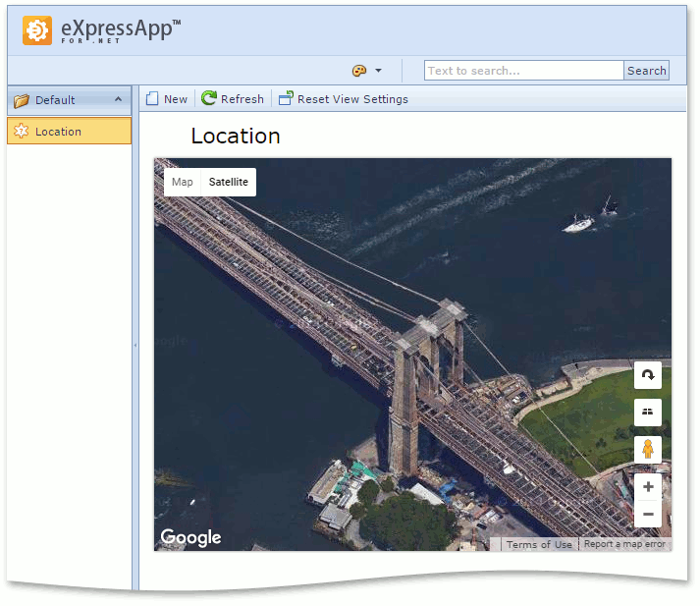Click the Default group folder icon

(x=21, y=100)
